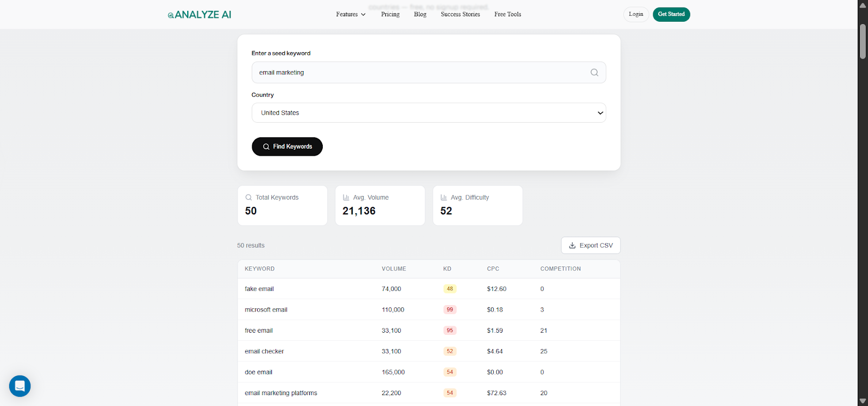Click the Analyze AI logo
Viewport: 868px width, 406px height.
pos(200,15)
